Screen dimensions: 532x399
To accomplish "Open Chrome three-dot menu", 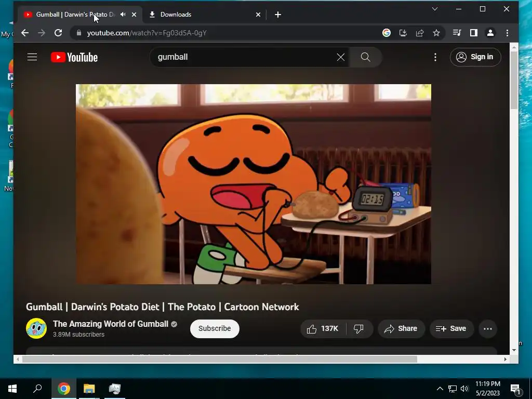I will coord(507,33).
